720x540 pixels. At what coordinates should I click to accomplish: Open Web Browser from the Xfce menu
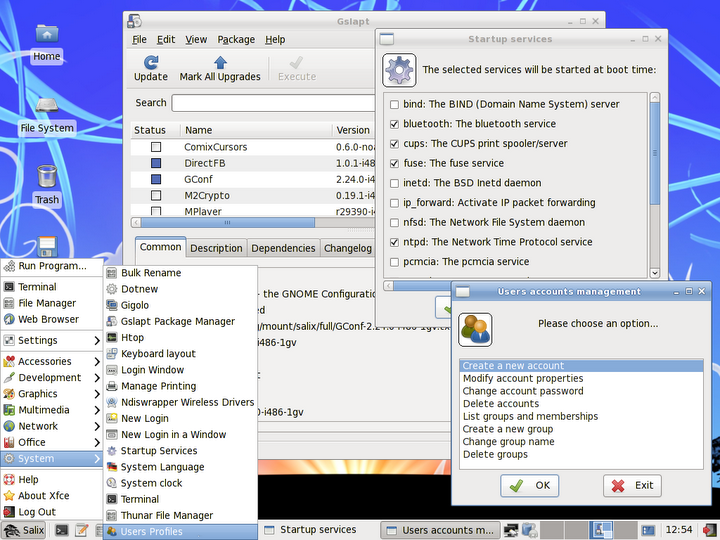point(48,319)
